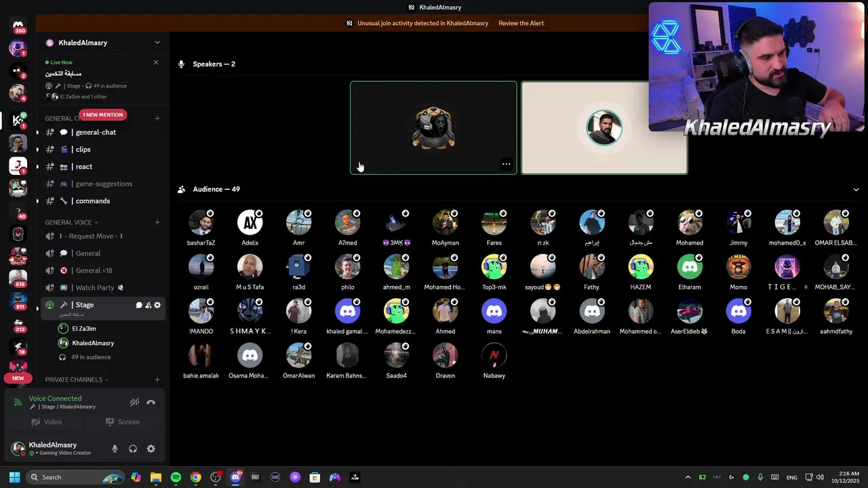The image size is (868, 488).
Task: Collapse GENERAL VOICE category
Action: pyautogui.click(x=71, y=222)
